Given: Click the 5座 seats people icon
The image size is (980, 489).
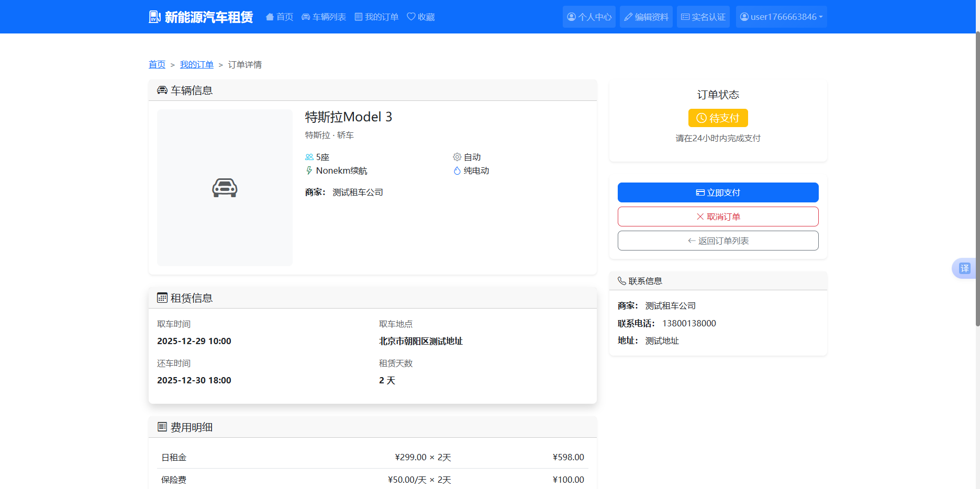Looking at the screenshot, I should pos(309,157).
